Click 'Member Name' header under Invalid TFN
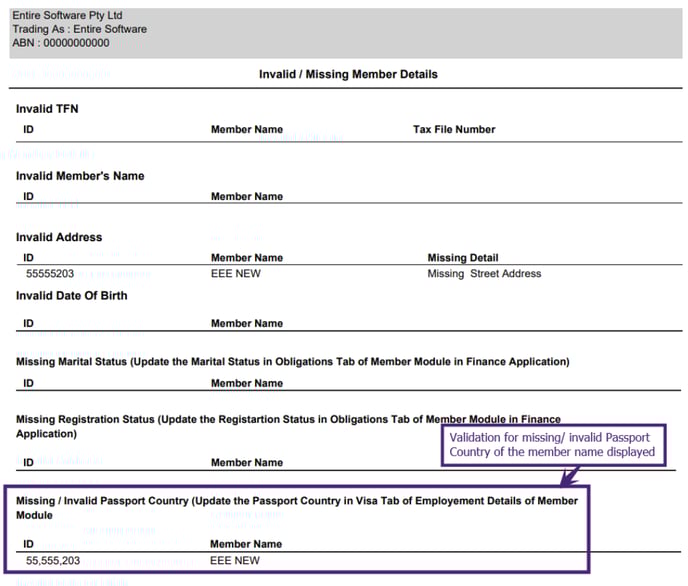The width and height of the screenshot is (688, 586). point(247,129)
